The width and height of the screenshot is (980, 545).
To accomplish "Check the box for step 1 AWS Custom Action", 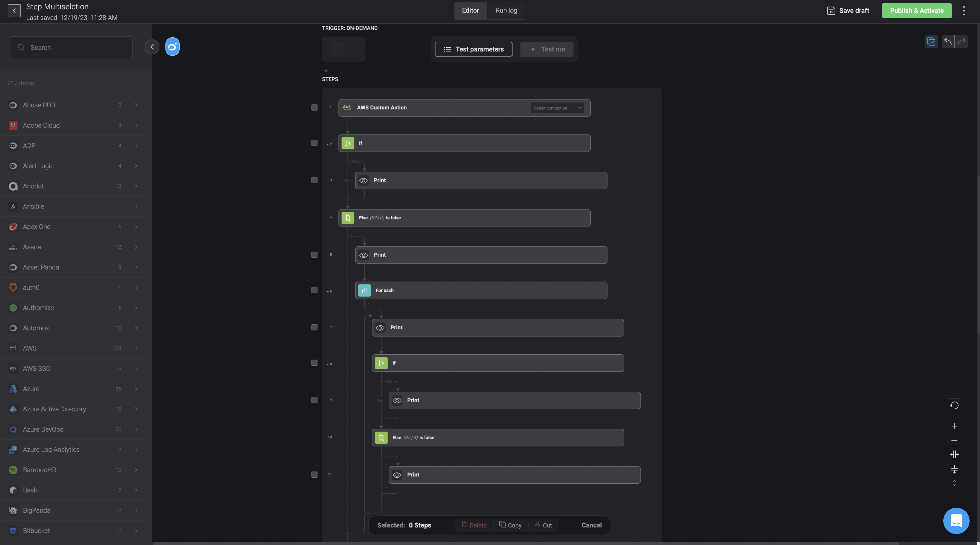I will (314, 108).
